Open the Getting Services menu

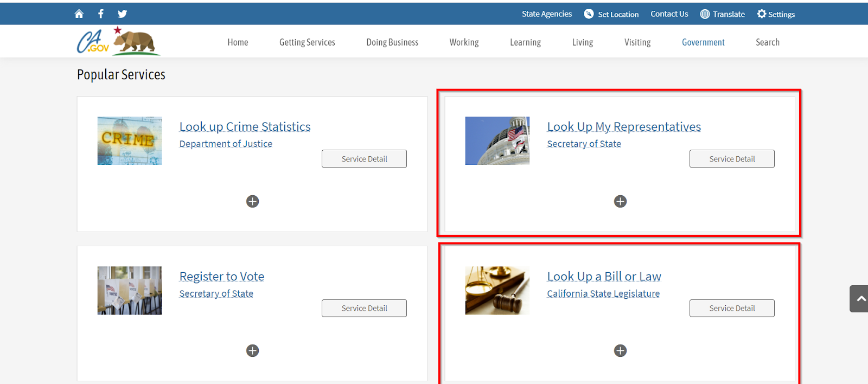click(x=307, y=42)
